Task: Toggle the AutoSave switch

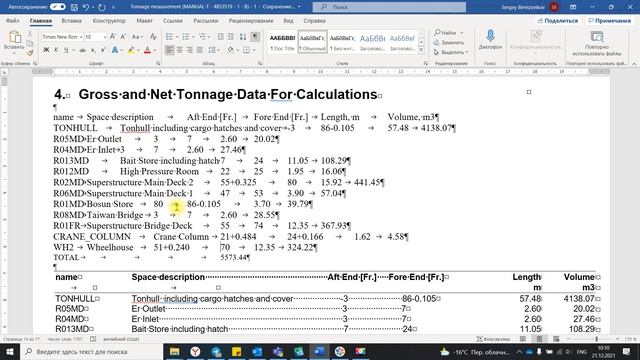Action: [58, 7]
